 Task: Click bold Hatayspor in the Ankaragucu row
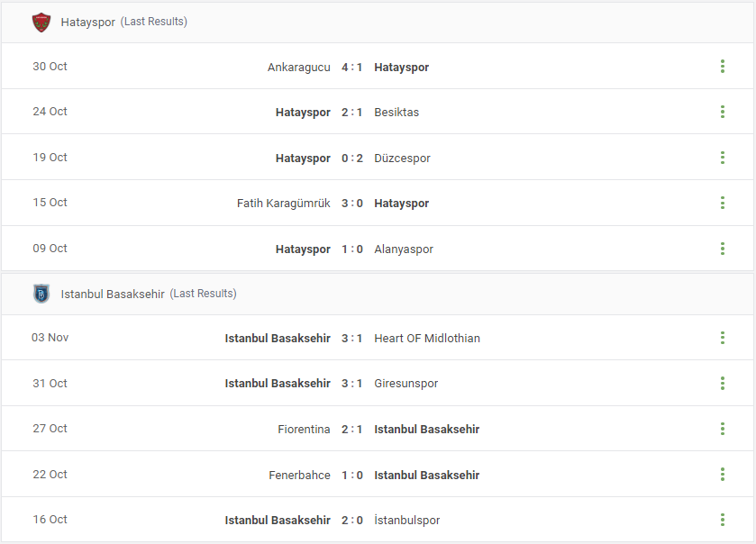(402, 68)
